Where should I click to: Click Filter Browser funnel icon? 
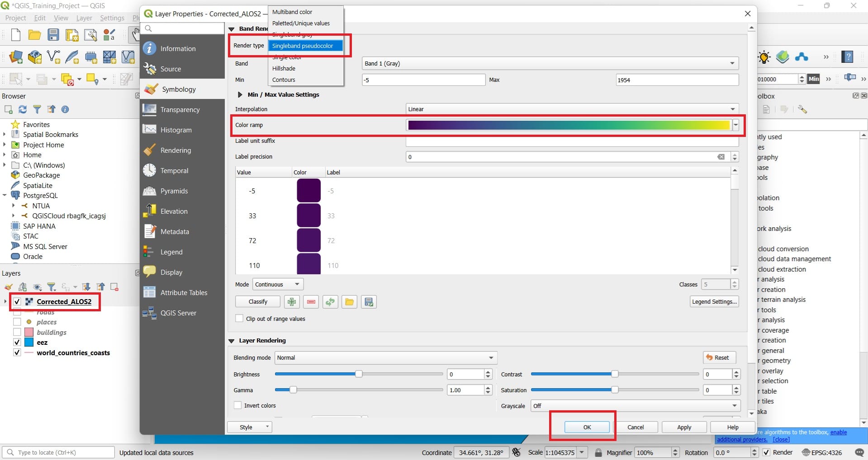click(x=37, y=109)
